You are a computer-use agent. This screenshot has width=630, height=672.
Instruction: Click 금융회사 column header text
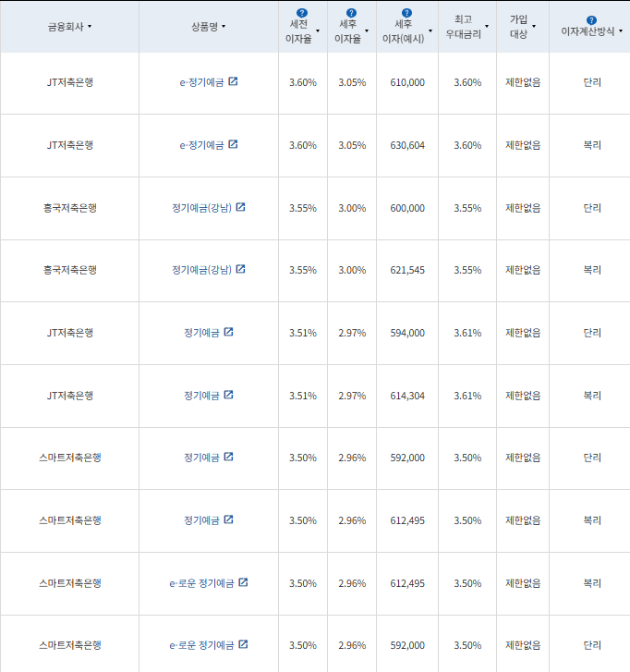pyautogui.click(x=66, y=27)
